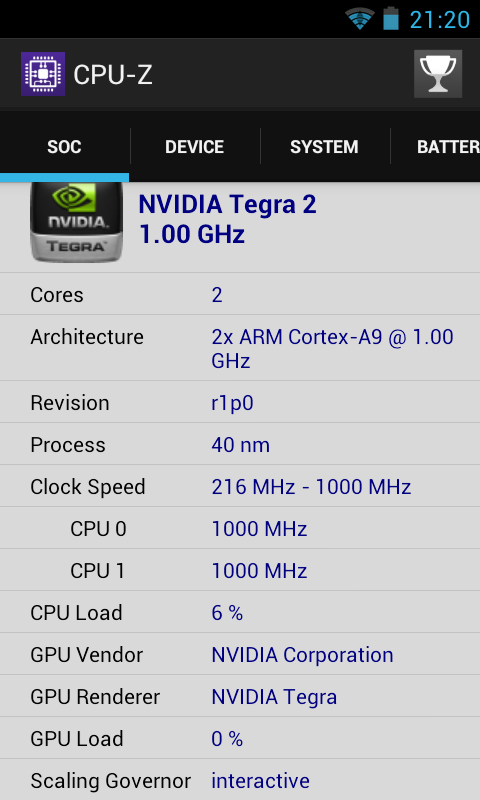
Task: Select the GPU Vendor row
Action: point(240,655)
